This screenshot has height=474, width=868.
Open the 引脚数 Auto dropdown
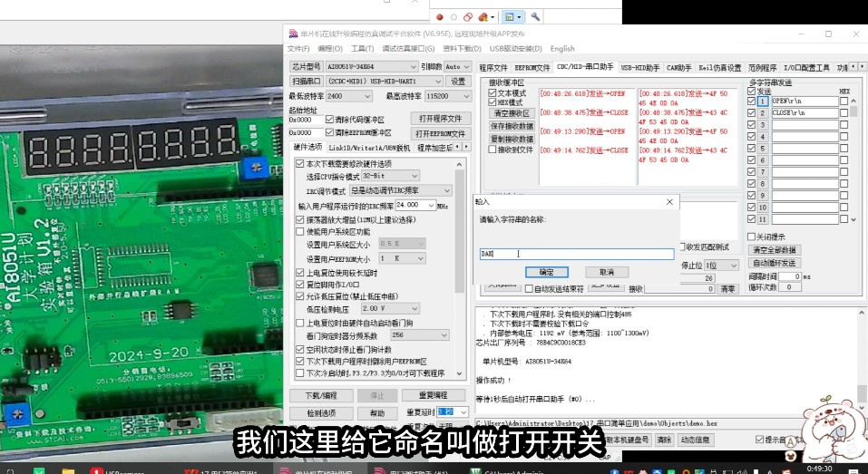[x=457, y=66]
